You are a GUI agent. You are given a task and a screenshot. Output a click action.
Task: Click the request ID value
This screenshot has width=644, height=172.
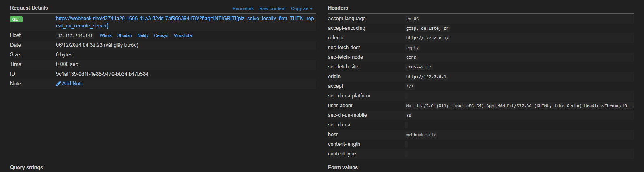pos(102,74)
